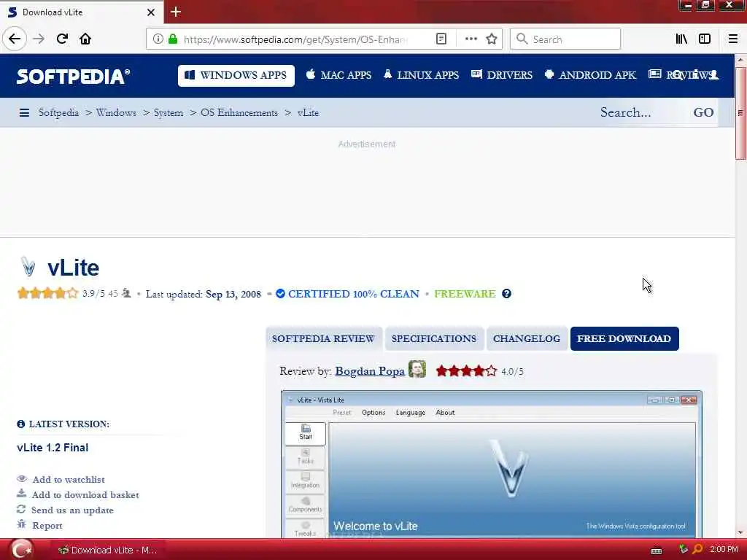
Task: Bookmark this page with the star
Action: pyautogui.click(x=492, y=39)
